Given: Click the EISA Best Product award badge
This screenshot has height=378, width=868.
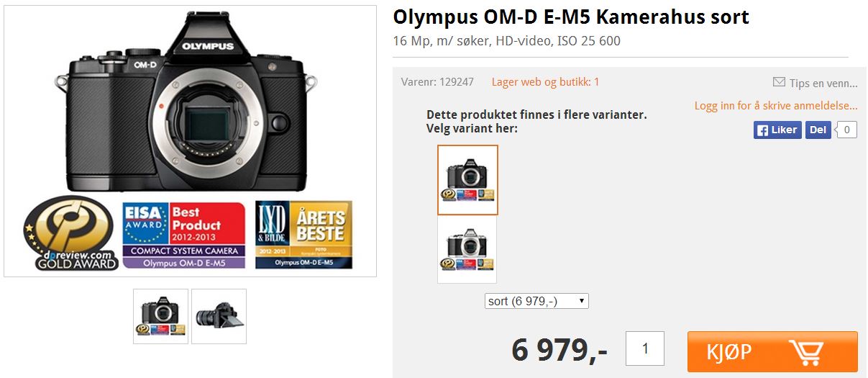Looking at the screenshot, I should (x=184, y=235).
